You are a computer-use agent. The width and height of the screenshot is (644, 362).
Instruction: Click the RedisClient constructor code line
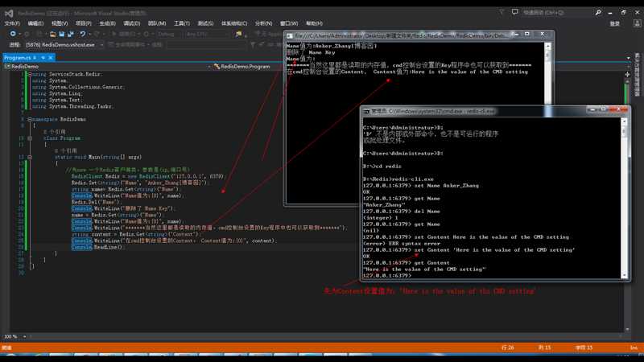[x=148, y=176]
